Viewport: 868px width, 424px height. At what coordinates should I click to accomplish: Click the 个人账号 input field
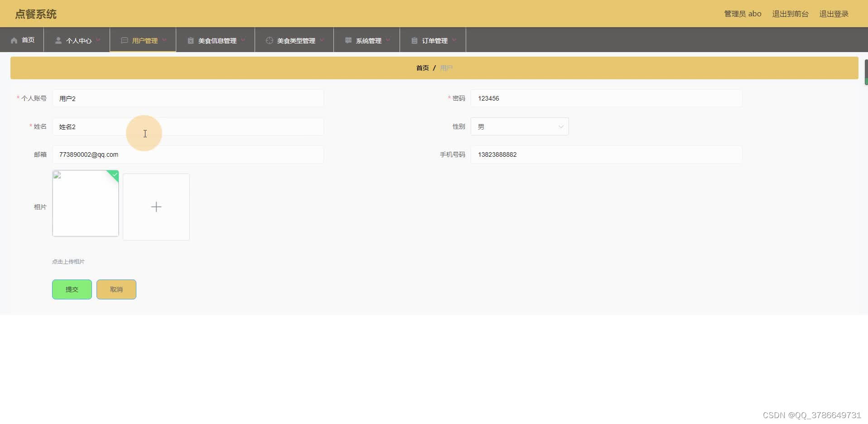188,98
